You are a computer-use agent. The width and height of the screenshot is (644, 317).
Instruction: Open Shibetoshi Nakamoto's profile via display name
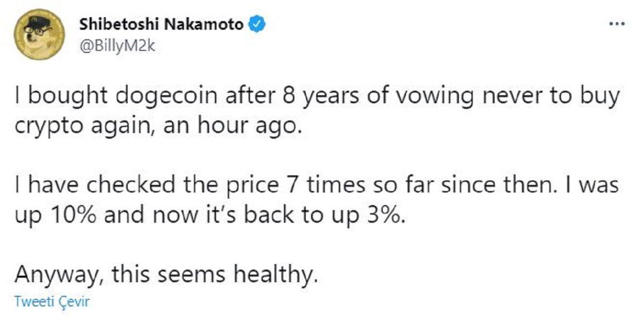coord(161,25)
